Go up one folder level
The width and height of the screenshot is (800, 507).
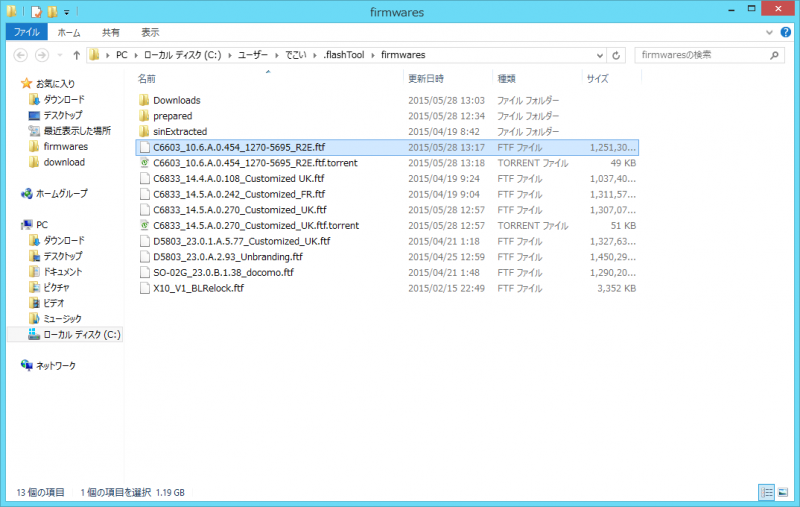point(77,55)
